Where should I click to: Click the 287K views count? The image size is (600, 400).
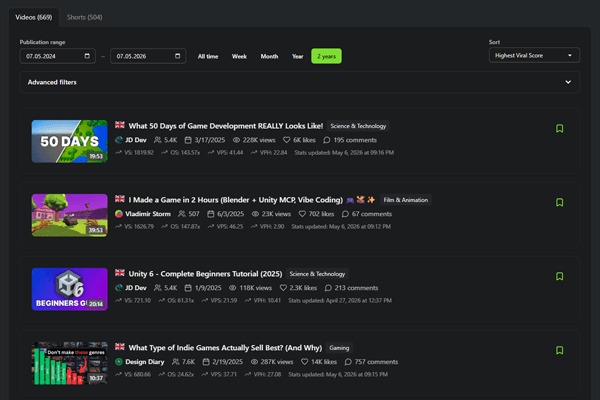pos(277,362)
